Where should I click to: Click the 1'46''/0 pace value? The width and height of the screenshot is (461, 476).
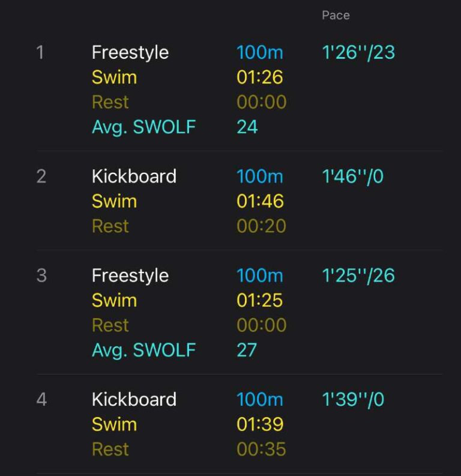[352, 176]
